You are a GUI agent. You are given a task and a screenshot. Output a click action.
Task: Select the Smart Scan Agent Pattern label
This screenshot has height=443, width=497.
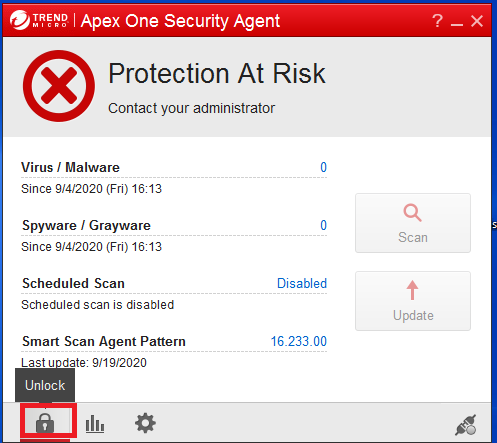coord(104,342)
